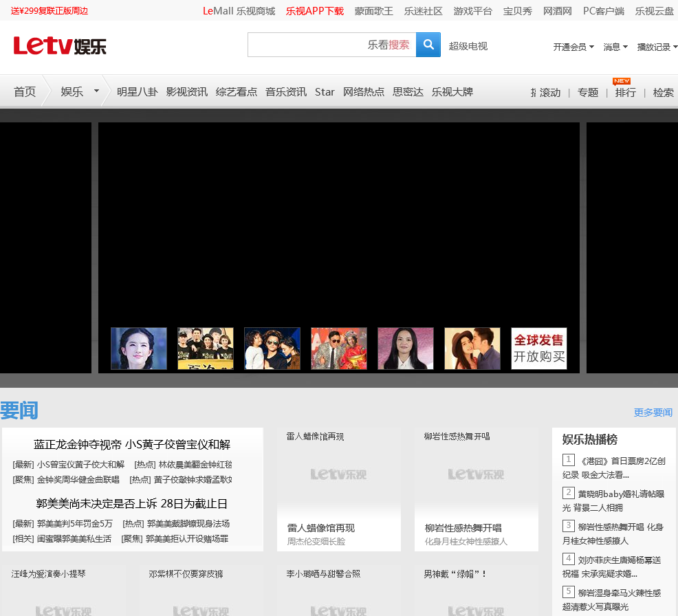Open news 郭美美戴脚镣现身法场

[188, 523]
